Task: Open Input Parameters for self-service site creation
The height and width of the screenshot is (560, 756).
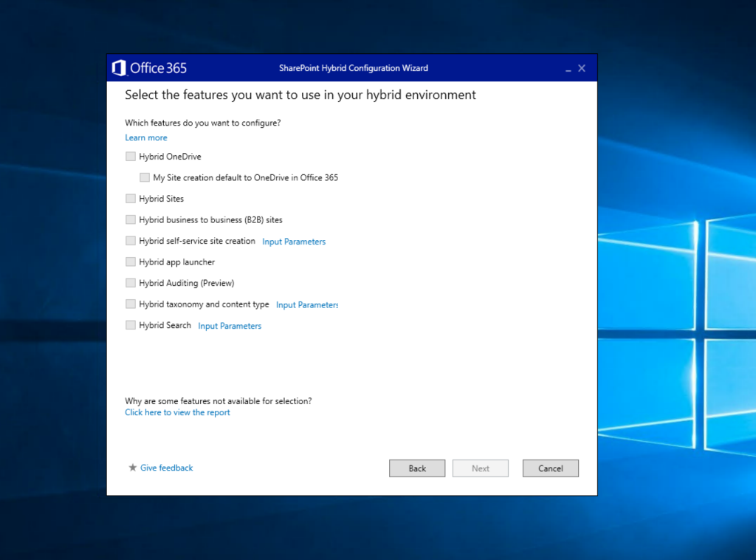Action: [x=294, y=242]
